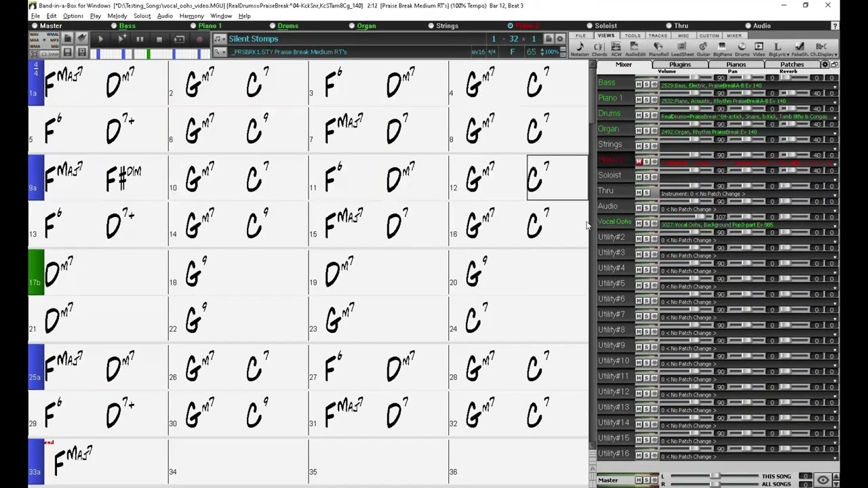Open a song file with Open icon
This screenshot has width=868, height=488.
83,38
